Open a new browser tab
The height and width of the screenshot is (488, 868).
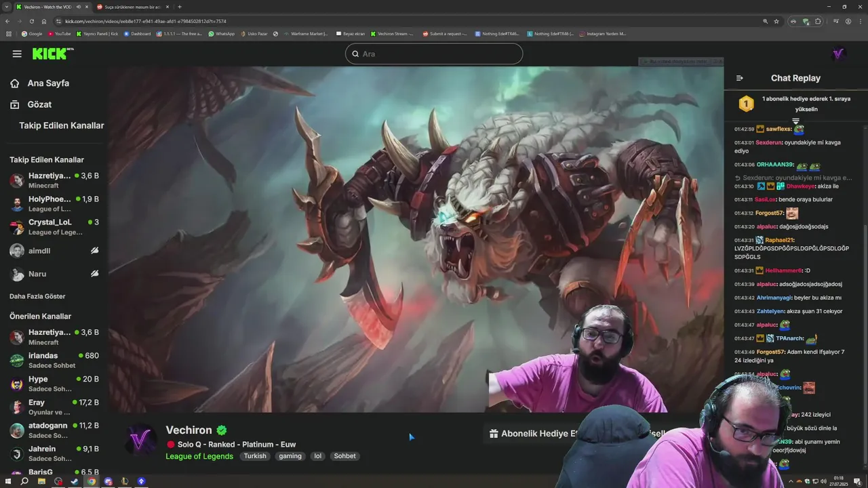[180, 7]
